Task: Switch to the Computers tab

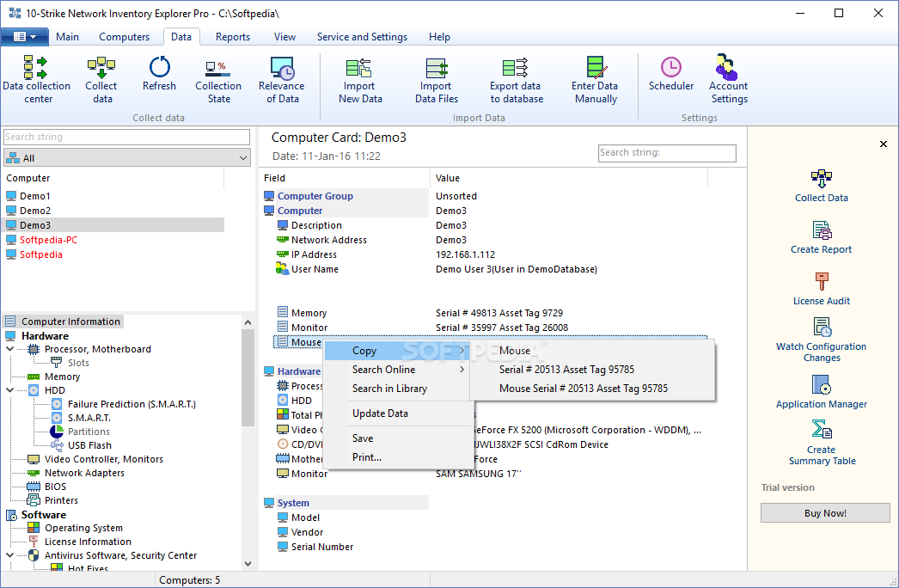Action: point(124,37)
